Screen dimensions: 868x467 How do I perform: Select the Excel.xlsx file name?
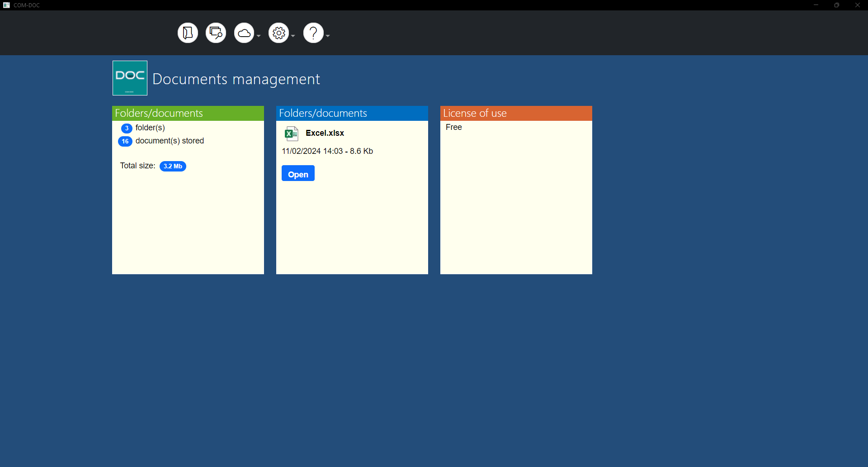pyautogui.click(x=325, y=133)
